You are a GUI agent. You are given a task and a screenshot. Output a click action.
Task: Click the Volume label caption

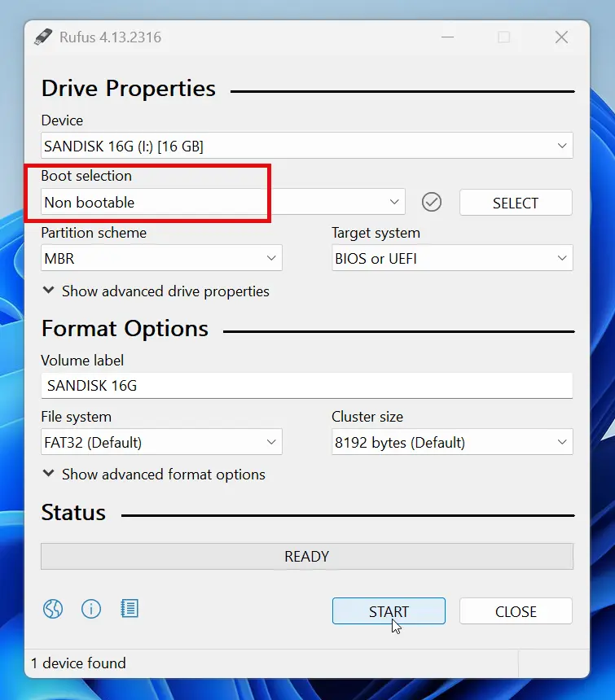[x=82, y=361]
